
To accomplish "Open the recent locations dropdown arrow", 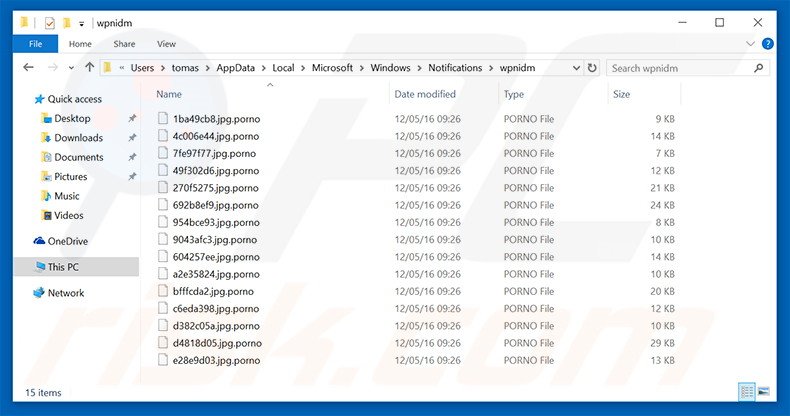I will [x=71, y=68].
